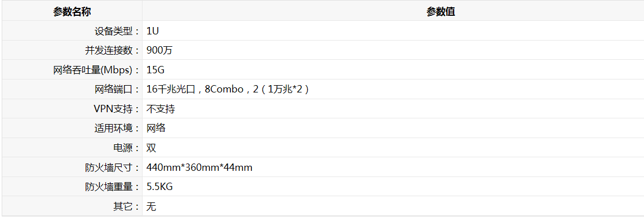Select the 双 power value
Image resolution: width=644 pixels, height=221 pixels.
click(151, 148)
